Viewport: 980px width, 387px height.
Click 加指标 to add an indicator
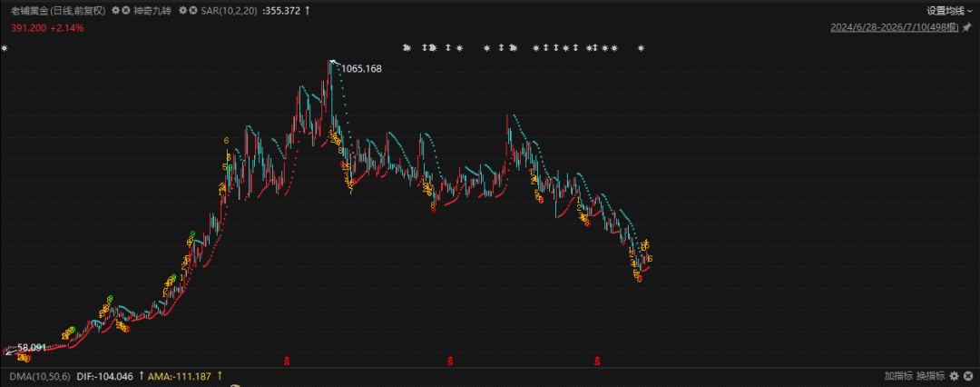898,376
